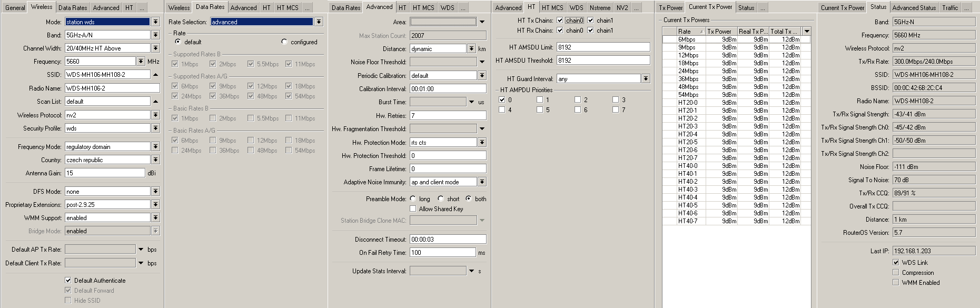Toggle the WDS Link checkbox
This screenshot has width=980, height=308.
(x=896, y=262)
